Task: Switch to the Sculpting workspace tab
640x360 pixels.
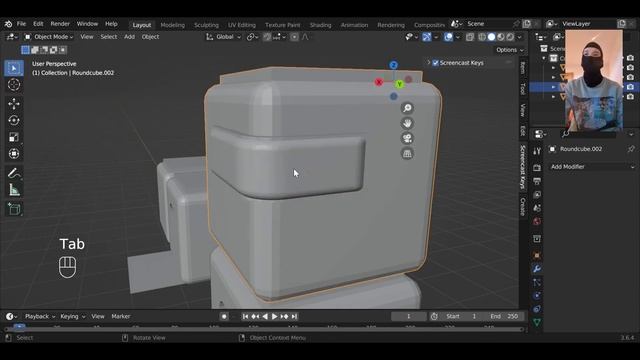Action: (206, 25)
